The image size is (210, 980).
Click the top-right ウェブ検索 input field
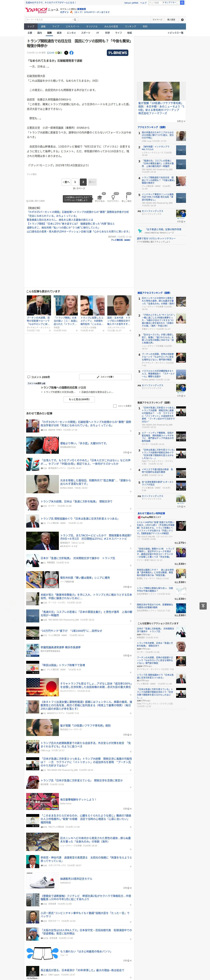[155, 3]
